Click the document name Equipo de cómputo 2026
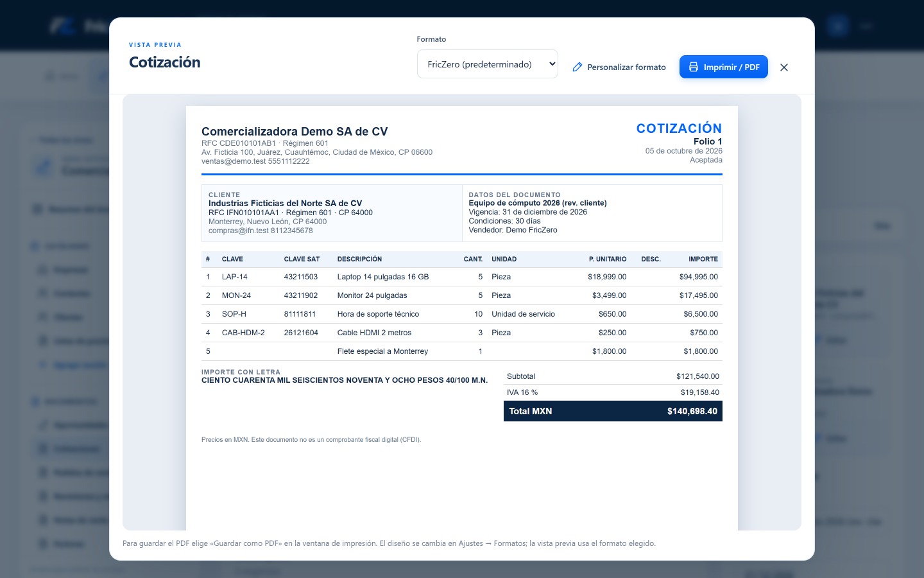This screenshot has height=578, width=924. [x=538, y=203]
